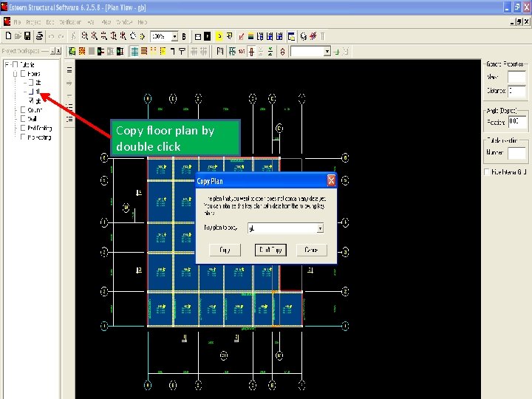Click the yellow highlighted arrow toolbar icon
Viewport: 532px width, 399px height.
219,36
